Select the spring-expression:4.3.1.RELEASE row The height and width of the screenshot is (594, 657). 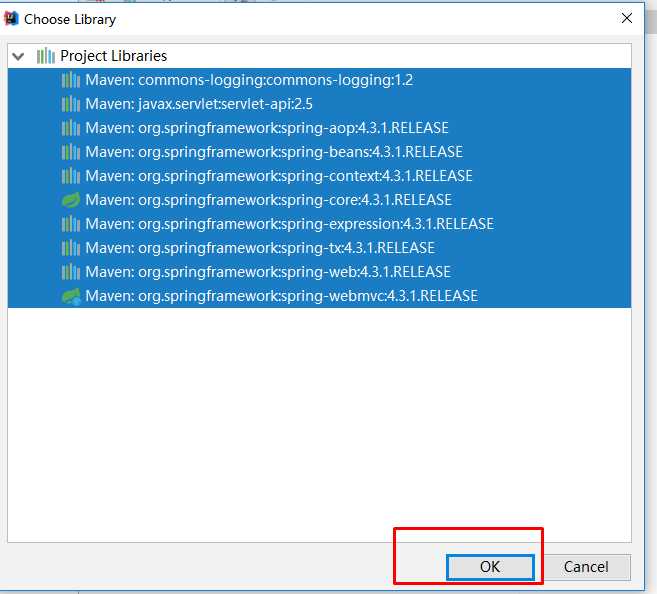coord(319,224)
